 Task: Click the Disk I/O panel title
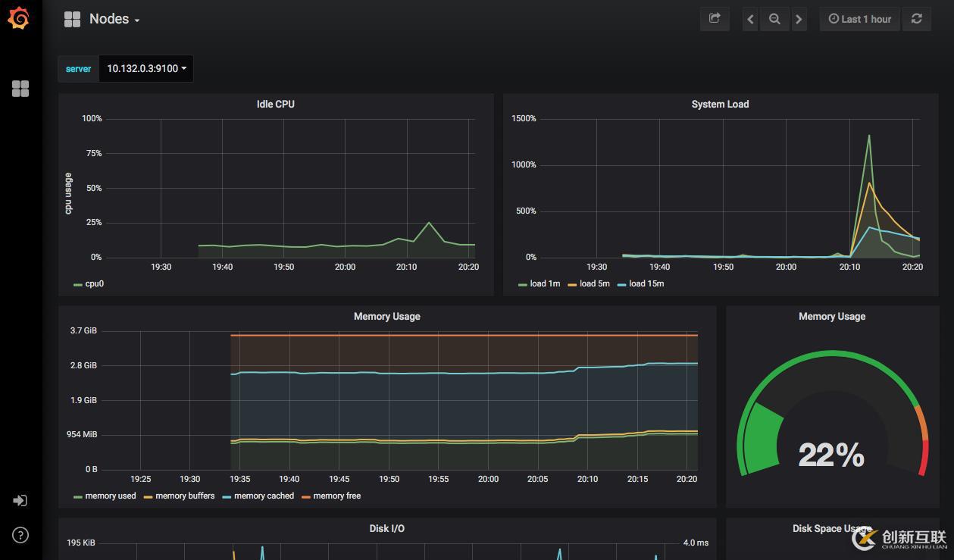(386, 528)
